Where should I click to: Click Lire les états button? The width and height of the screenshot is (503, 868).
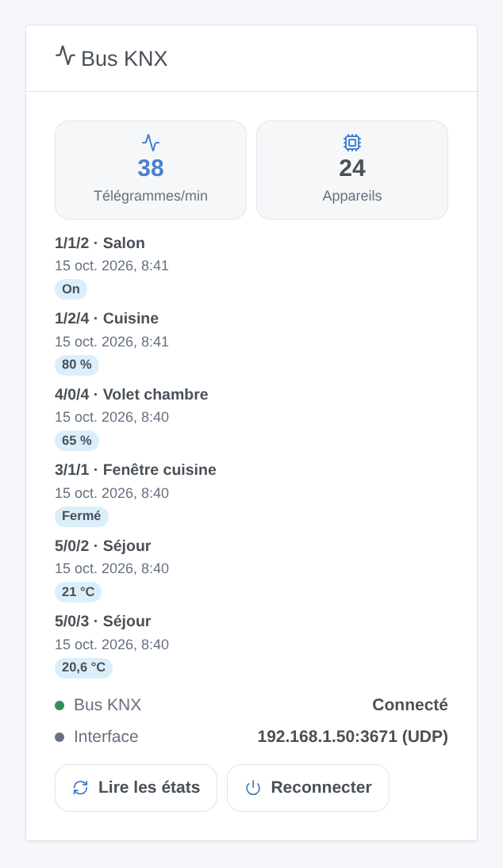136,788
